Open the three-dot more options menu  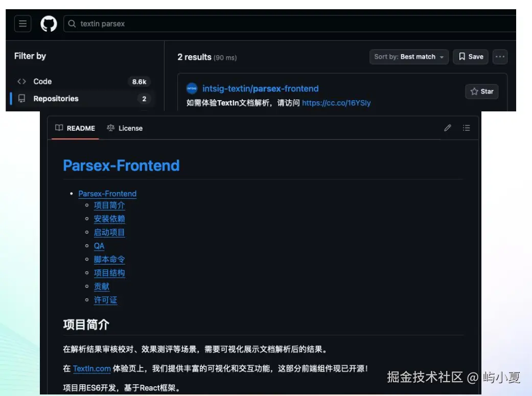pyautogui.click(x=500, y=57)
